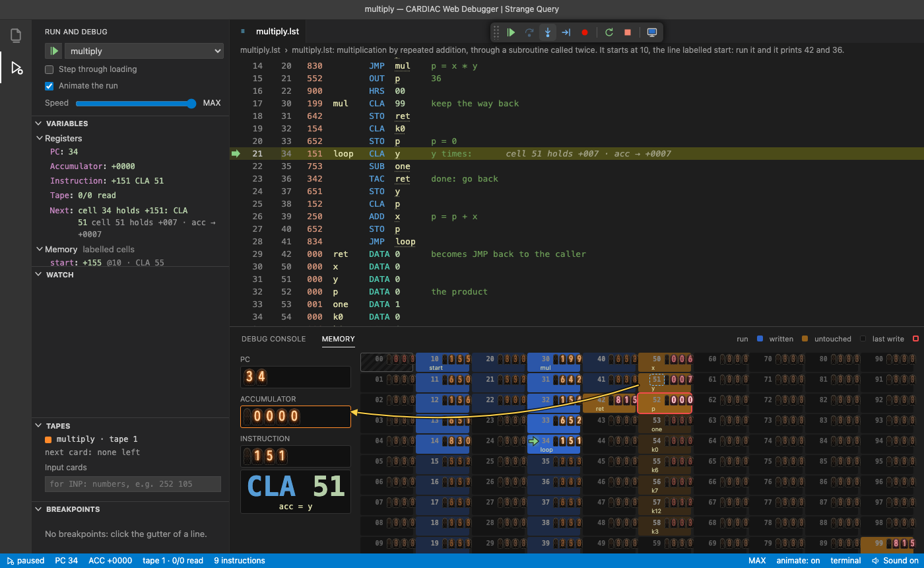Uncheck the Animate the run checkbox
The image size is (924, 568).
click(49, 86)
